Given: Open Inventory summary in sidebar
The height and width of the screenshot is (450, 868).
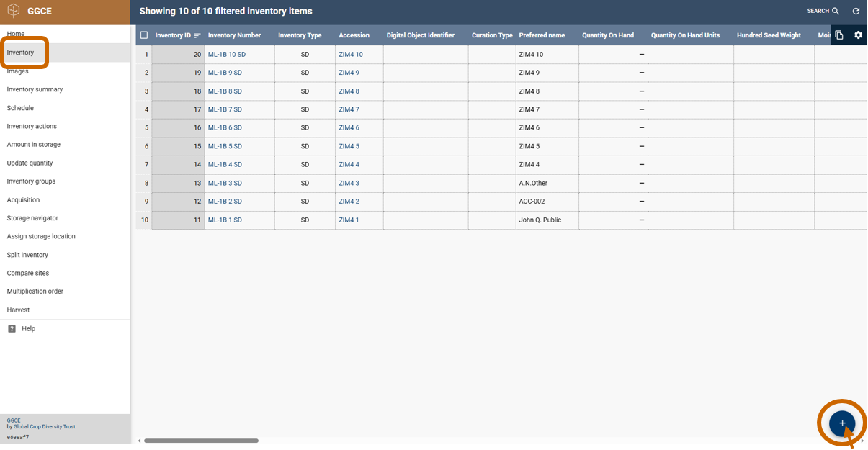Looking at the screenshot, I should pos(35,90).
